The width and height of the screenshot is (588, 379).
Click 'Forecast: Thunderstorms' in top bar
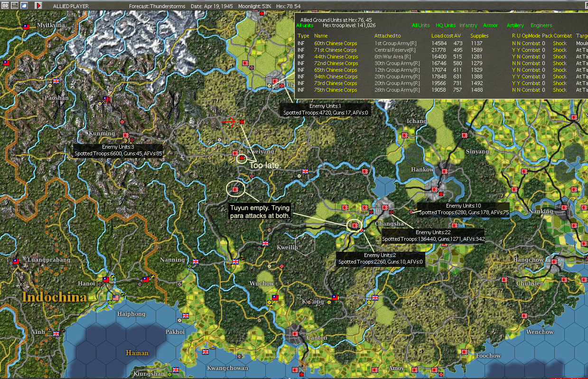click(x=156, y=6)
